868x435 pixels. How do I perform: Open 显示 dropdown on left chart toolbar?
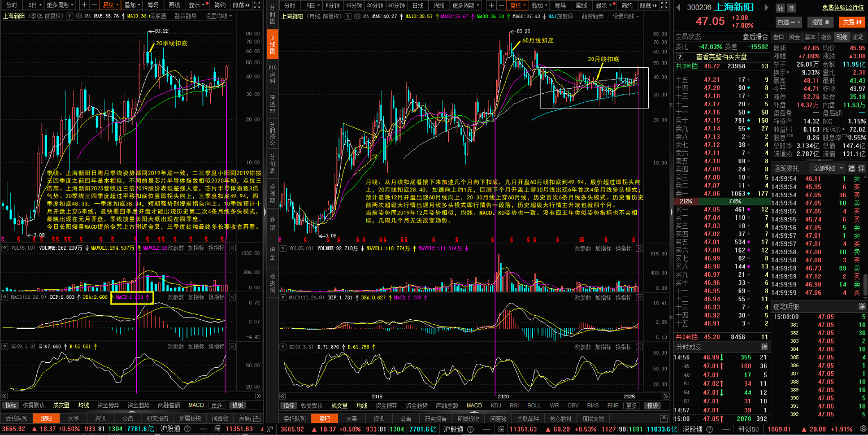(197, 5)
